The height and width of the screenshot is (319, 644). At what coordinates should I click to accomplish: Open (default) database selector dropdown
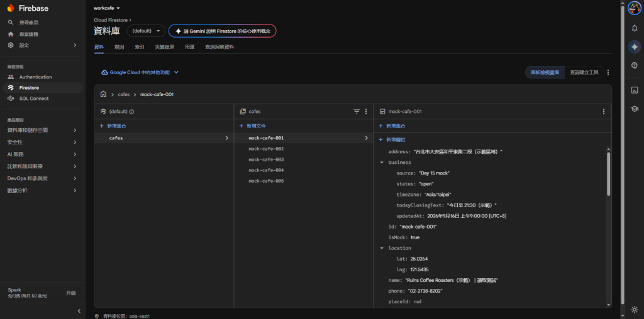tap(146, 31)
